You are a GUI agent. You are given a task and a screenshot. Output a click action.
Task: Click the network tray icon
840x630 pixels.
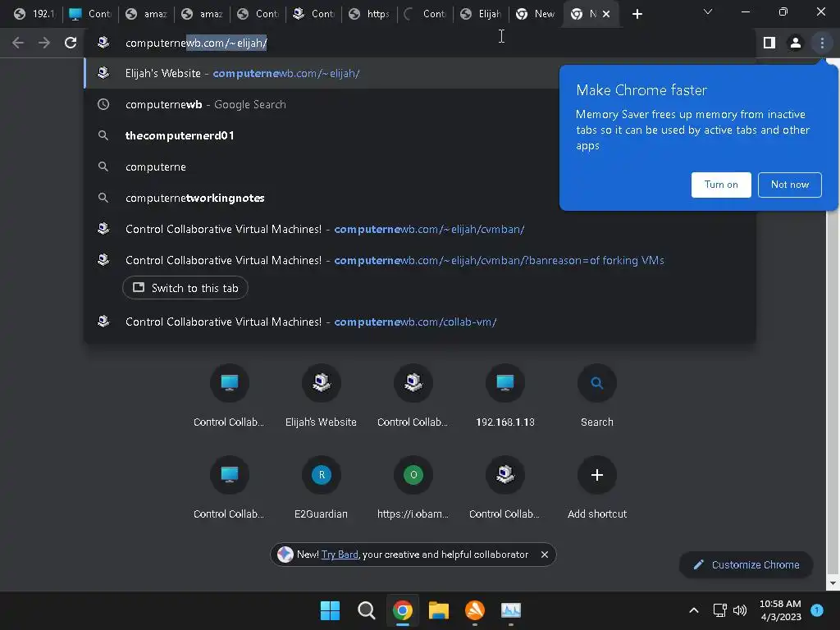point(719,610)
